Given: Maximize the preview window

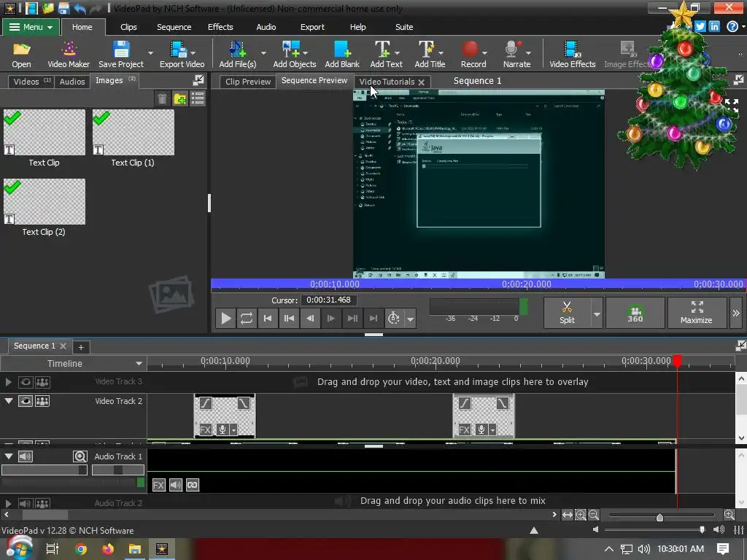Looking at the screenshot, I should 697,313.
